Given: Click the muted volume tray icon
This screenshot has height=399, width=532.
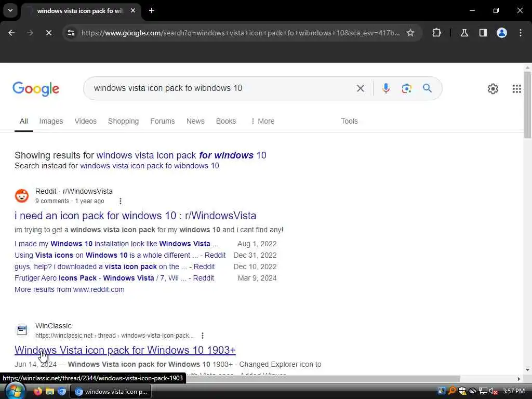Looking at the screenshot, I should [493, 391].
